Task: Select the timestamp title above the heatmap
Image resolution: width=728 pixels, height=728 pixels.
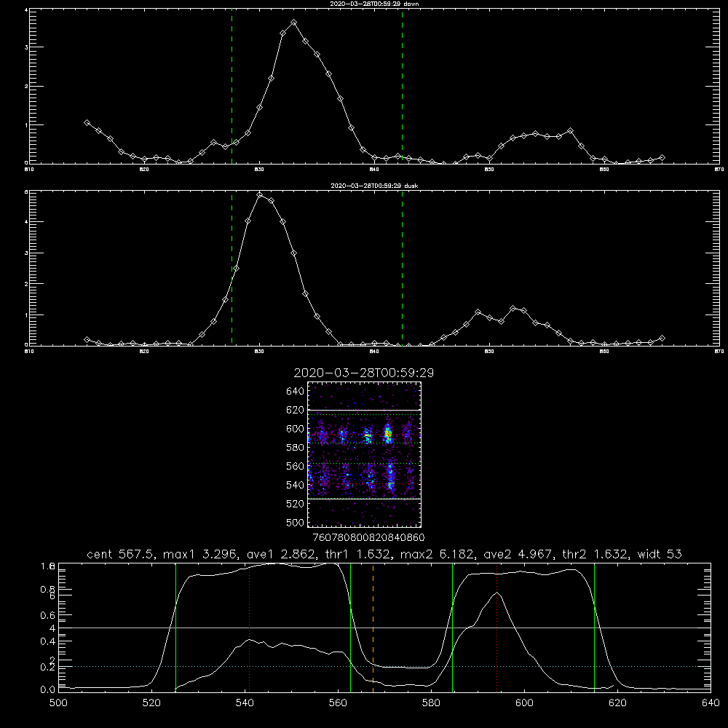Action: tap(363, 373)
